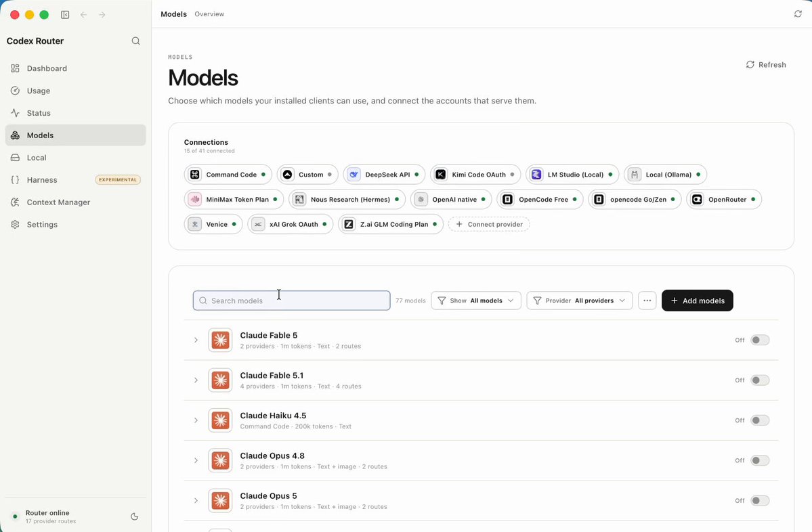
Task: Click the Refresh button beside the Models heading
Action: [x=766, y=65]
